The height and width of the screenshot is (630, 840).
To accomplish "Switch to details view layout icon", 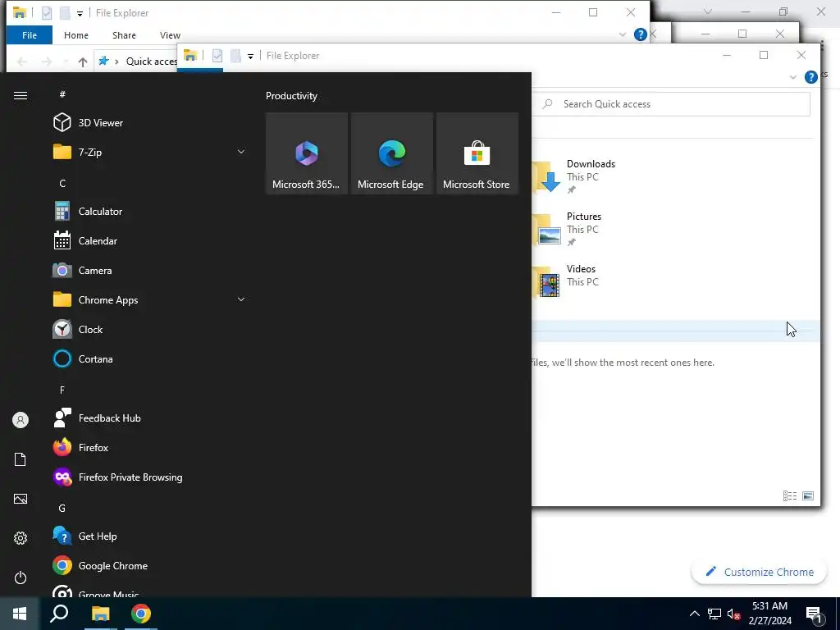I will tap(790, 496).
